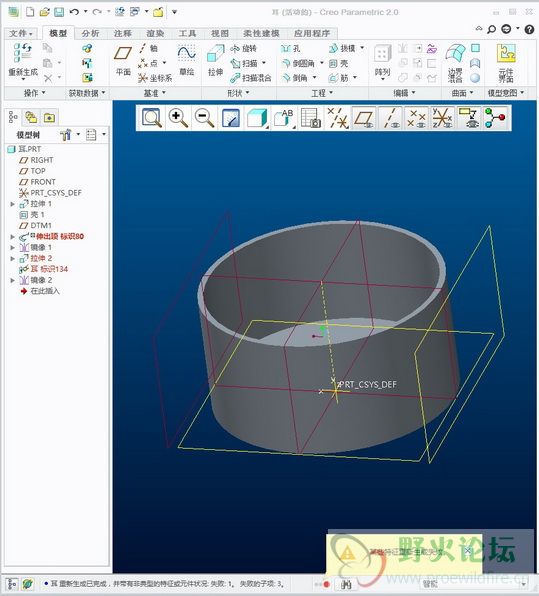Open the 操作 group dropdown
Image resolution: width=539 pixels, height=596 pixels.
click(34, 93)
